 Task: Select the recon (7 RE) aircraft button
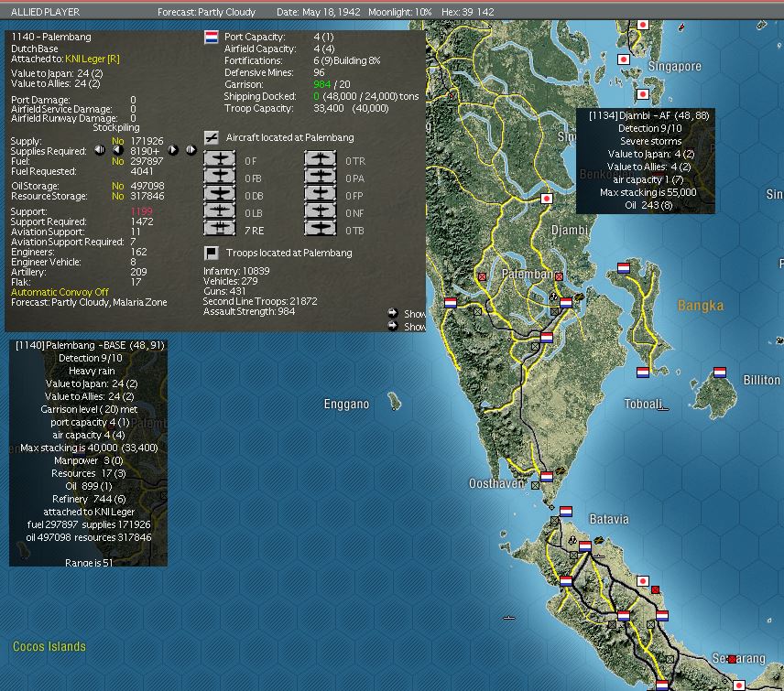(x=220, y=230)
